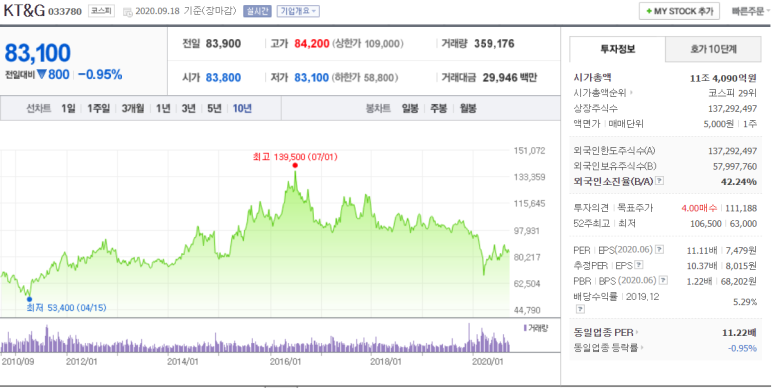This screenshot has width=773, height=388.
Task: Click the help icon next to 외국인소진율(B/A)
Action: click(660, 181)
